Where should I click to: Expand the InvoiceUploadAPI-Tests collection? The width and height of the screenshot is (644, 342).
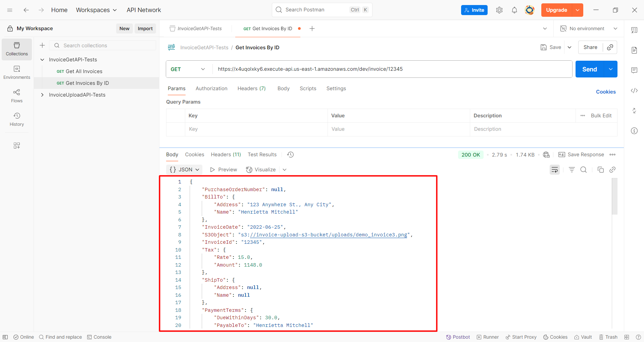(x=42, y=95)
